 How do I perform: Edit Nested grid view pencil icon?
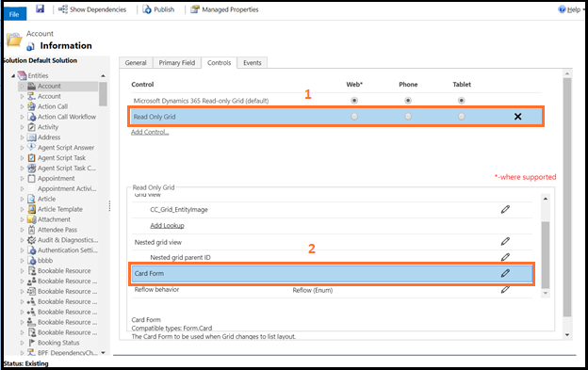[505, 242]
